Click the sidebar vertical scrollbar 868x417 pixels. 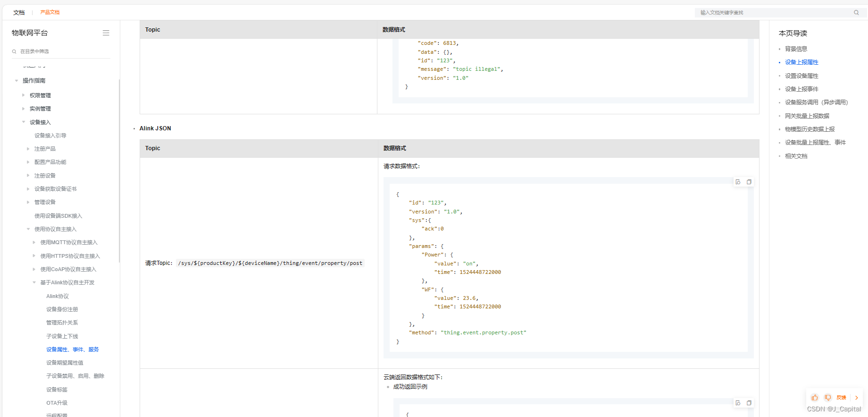119,171
